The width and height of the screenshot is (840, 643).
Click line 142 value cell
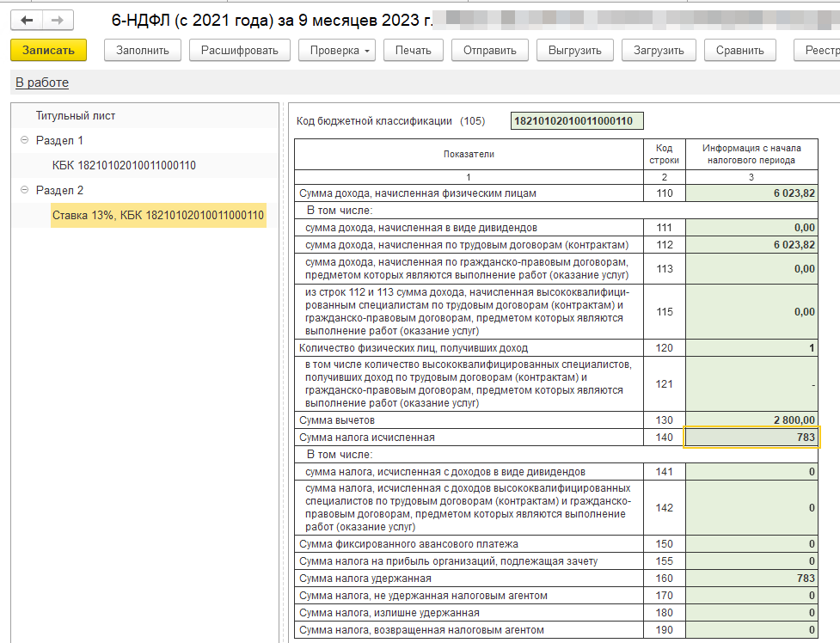[x=751, y=508]
